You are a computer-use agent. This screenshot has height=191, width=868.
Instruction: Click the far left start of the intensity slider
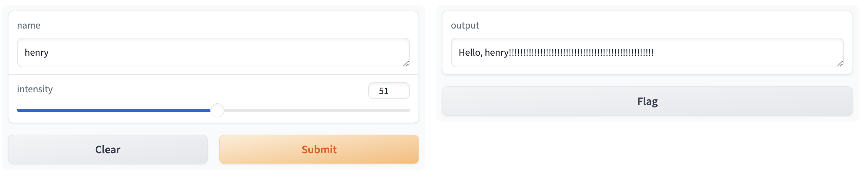tap(18, 110)
